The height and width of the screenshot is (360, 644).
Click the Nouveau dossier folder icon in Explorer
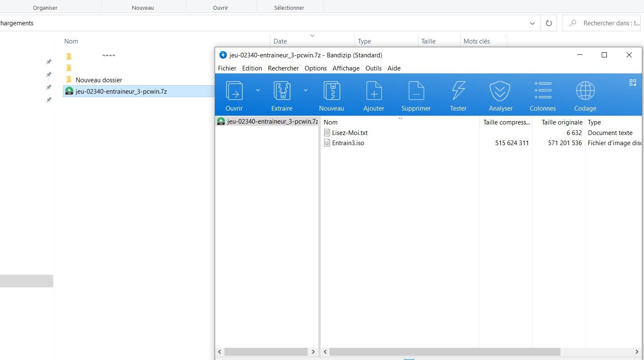pyautogui.click(x=69, y=80)
